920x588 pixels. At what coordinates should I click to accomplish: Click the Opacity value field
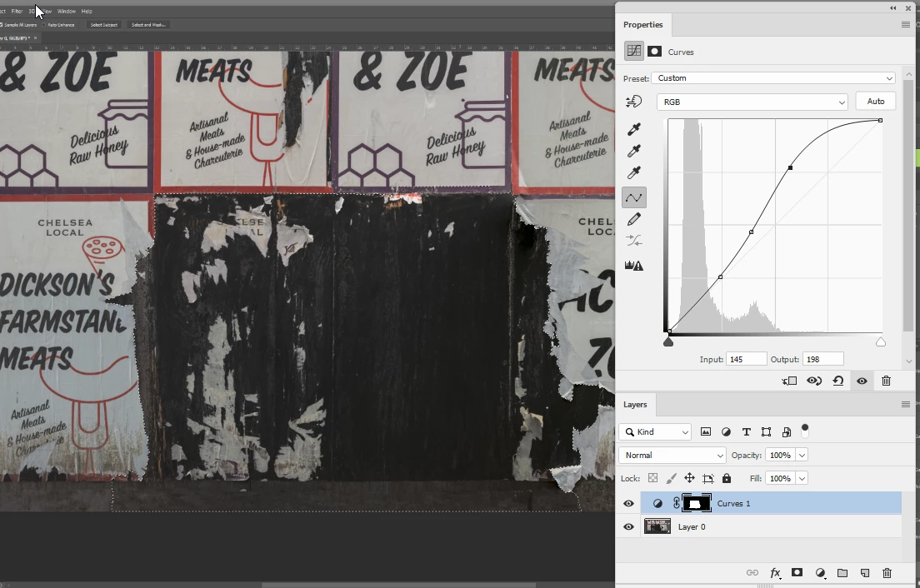780,456
